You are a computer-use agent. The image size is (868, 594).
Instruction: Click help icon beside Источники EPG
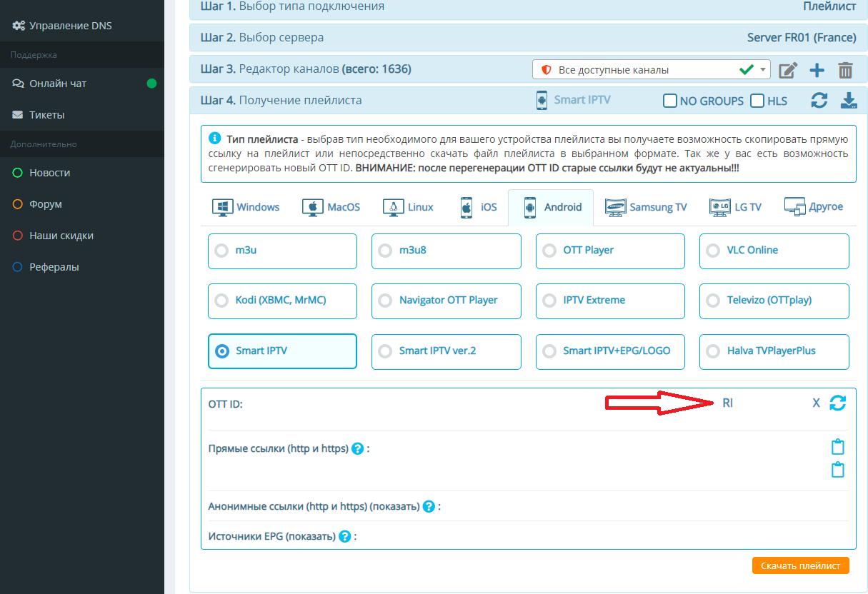coord(344,536)
